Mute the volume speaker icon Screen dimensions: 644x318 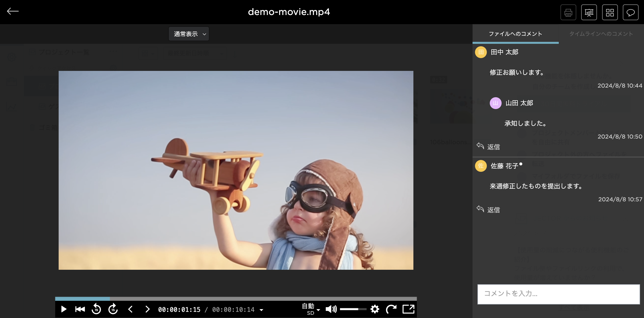331,309
